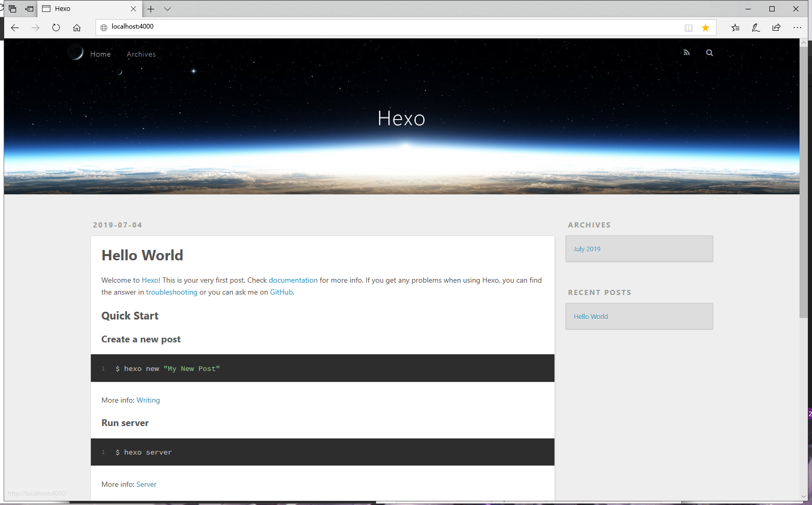
Task: Toggle the favorite star for this page
Action: [706, 28]
